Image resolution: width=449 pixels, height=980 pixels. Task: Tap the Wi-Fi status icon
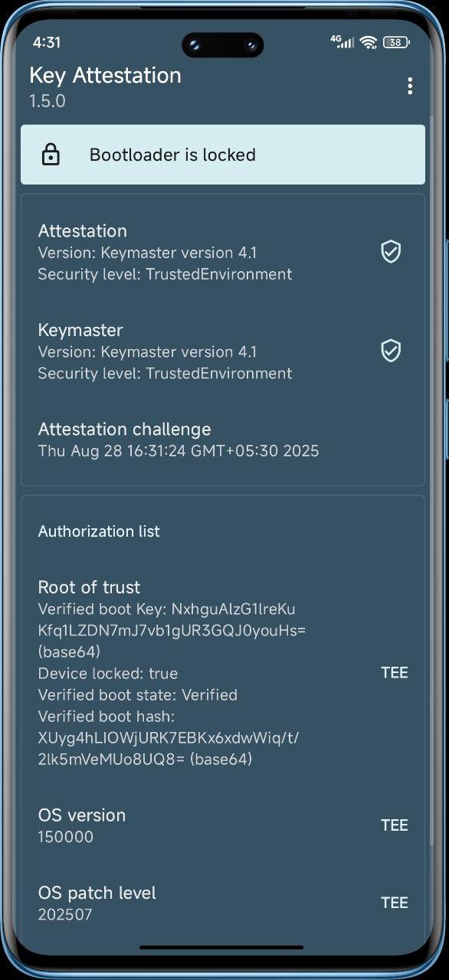tap(369, 42)
